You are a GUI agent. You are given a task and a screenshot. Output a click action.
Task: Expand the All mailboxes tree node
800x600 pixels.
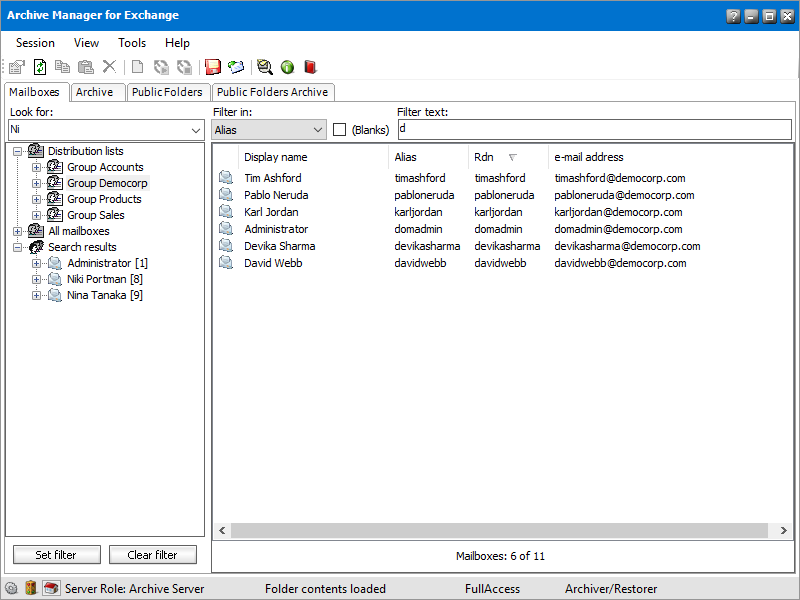(x=18, y=231)
